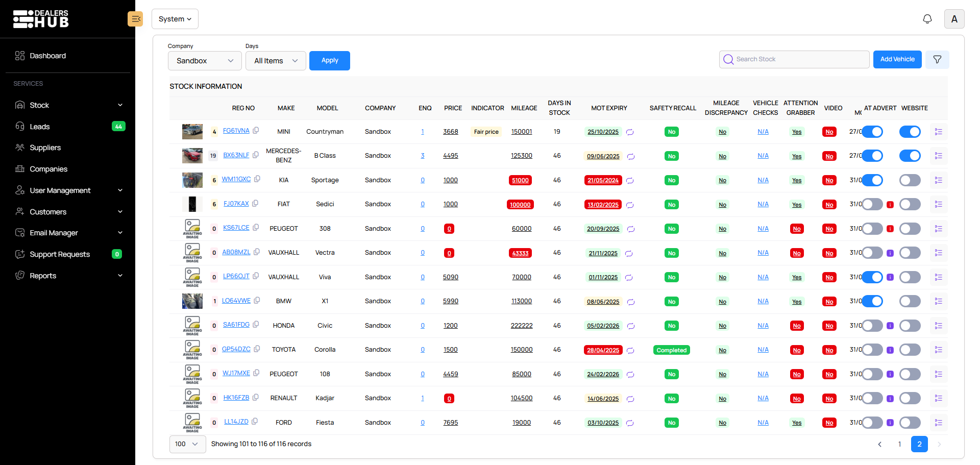Open stock details for LO64VWE
Viewport: 980px width, 465px height.
click(236, 300)
